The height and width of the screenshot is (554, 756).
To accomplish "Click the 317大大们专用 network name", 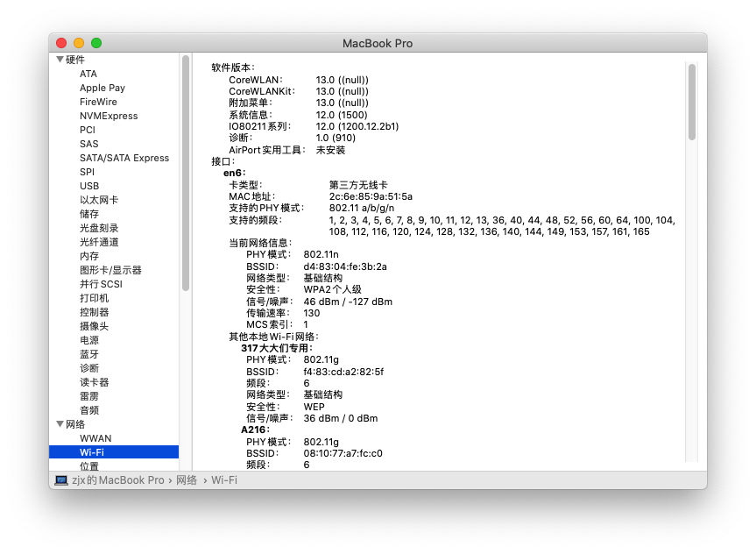I will click(277, 348).
